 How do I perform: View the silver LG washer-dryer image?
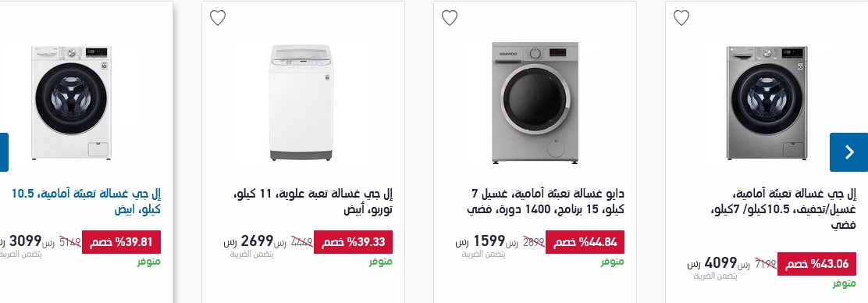pyautogui.click(x=767, y=103)
